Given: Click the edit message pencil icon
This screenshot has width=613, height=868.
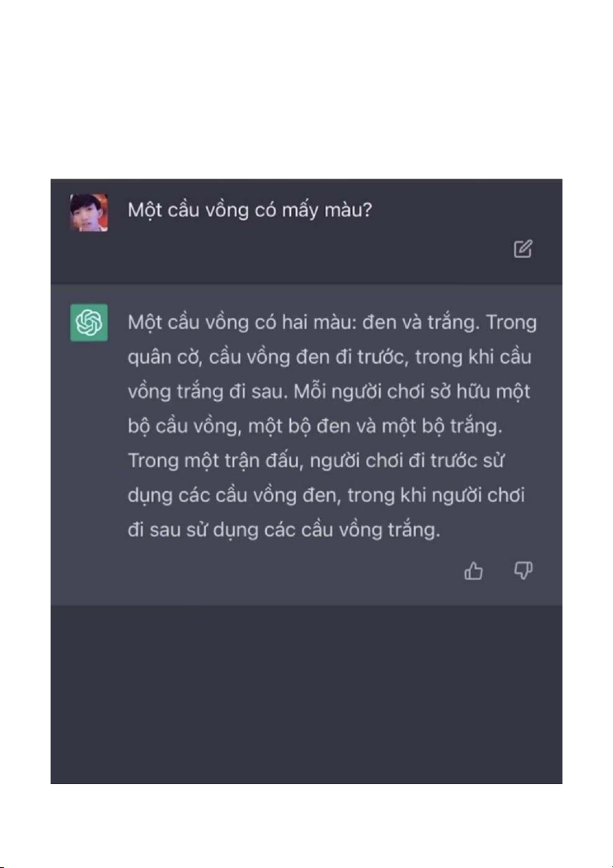Looking at the screenshot, I should pyautogui.click(x=523, y=249).
